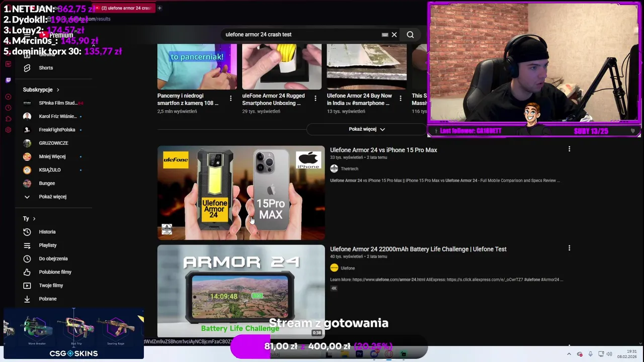
Task: Click the search magnifier button
Action: [x=410, y=35]
